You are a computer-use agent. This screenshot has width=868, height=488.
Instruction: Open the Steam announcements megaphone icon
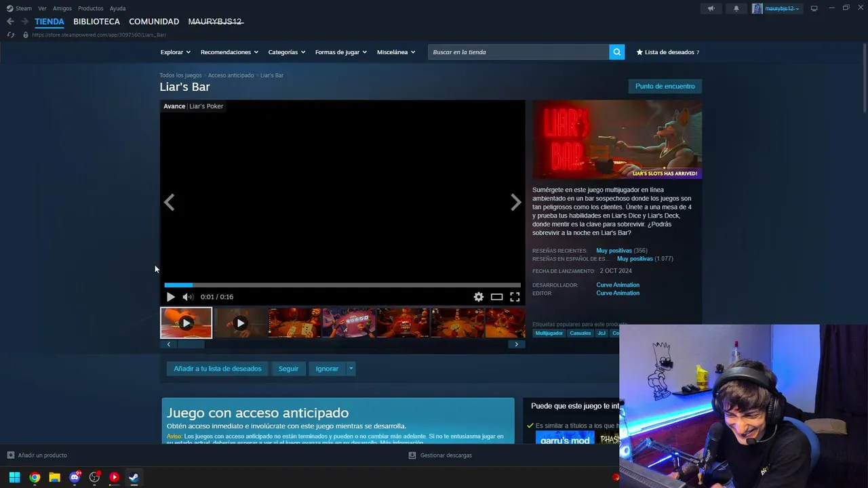point(711,8)
